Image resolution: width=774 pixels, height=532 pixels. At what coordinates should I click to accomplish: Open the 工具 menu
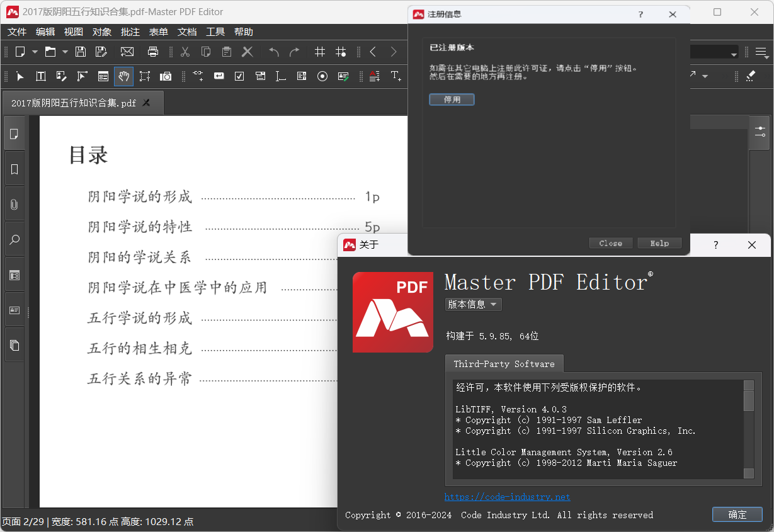click(x=215, y=32)
